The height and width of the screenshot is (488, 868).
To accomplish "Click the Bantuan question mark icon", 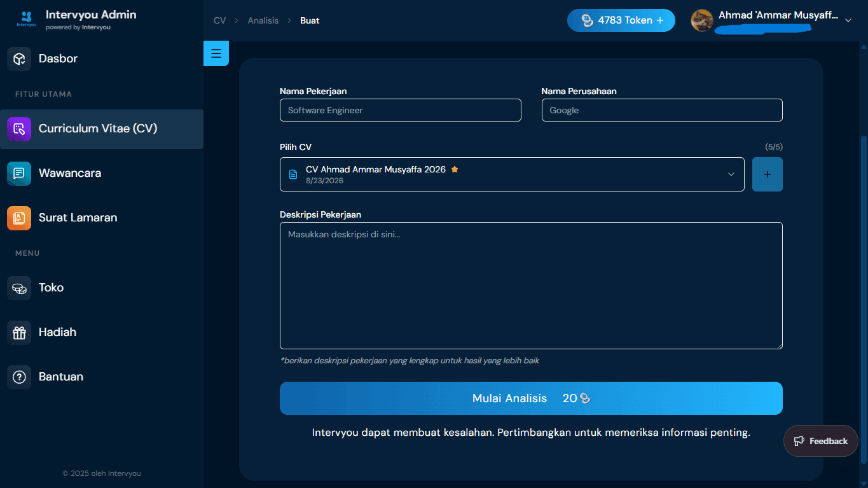I will (x=19, y=377).
